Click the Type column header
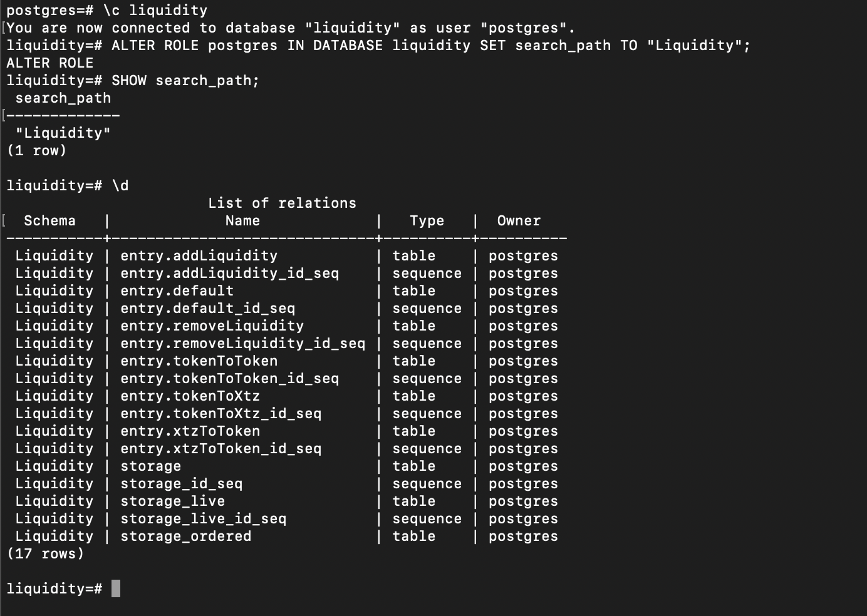Screen dimensions: 867x616 [427, 221]
